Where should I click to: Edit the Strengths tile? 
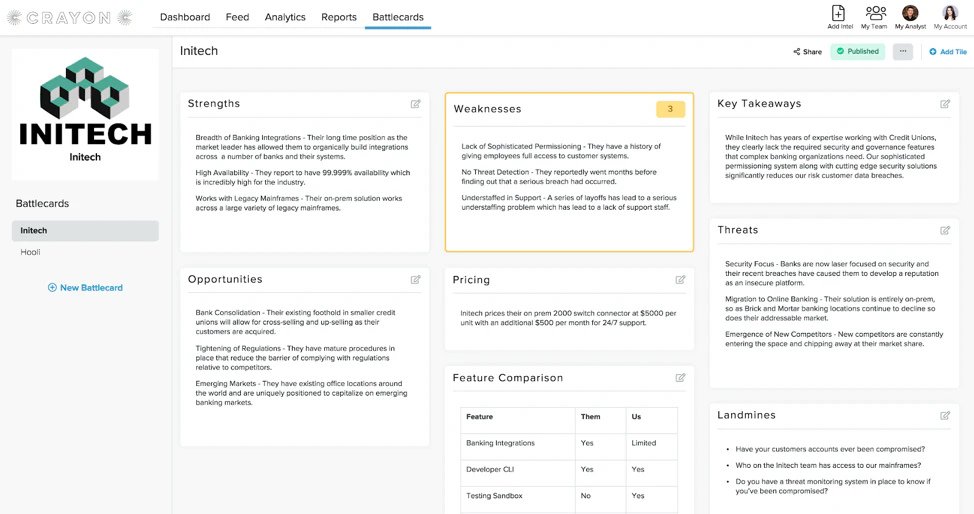click(x=416, y=104)
